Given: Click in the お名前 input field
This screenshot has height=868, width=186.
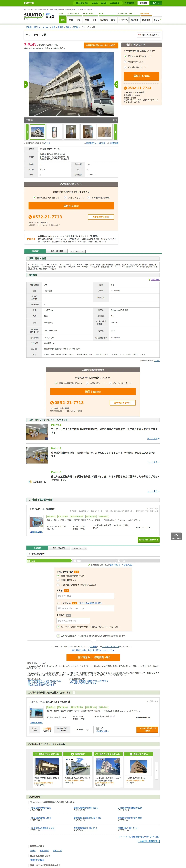Looking at the screenshot, I should coord(85,596).
